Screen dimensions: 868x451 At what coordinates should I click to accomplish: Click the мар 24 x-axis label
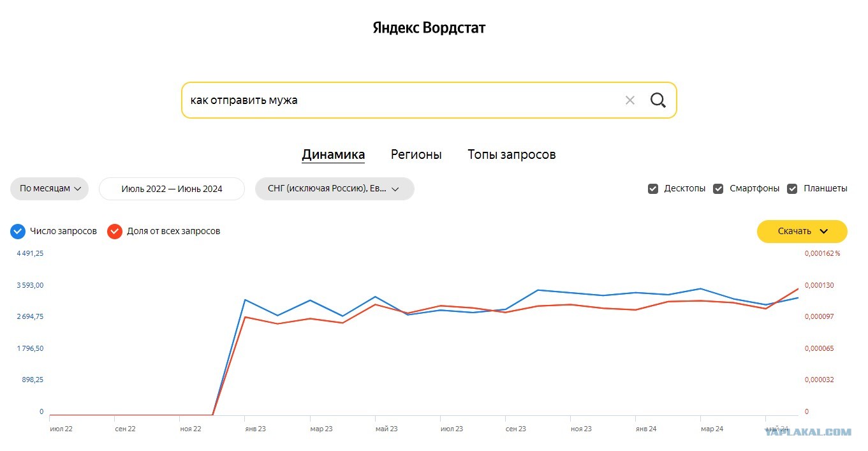click(x=712, y=429)
